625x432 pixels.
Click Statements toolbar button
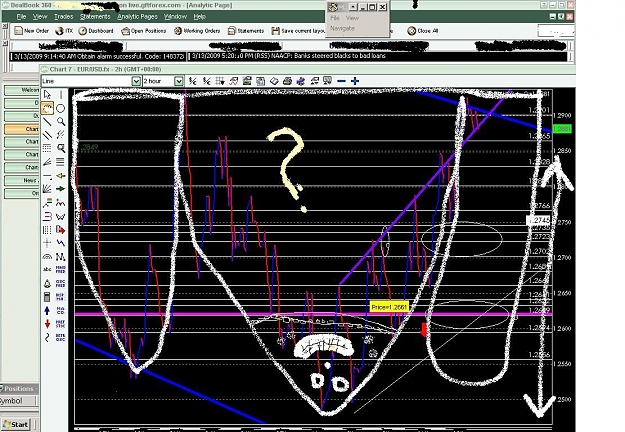coord(246,31)
